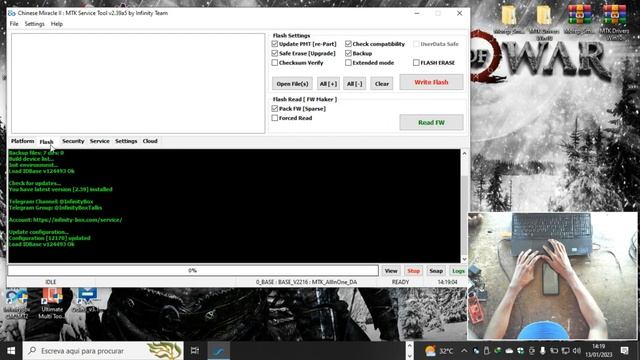Open Task View on the taskbar
This screenshot has height=360, width=640.
[195, 351]
